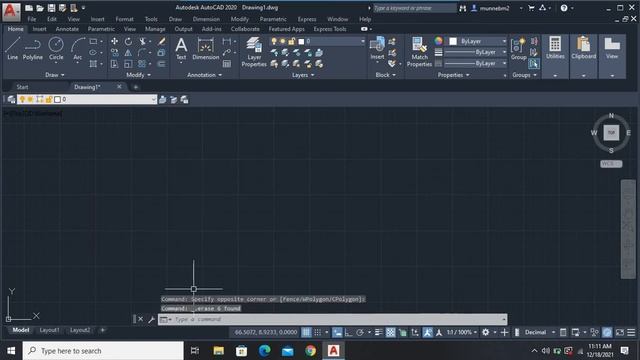Screen dimensions: 640x360
Task: Open the ribbon layer dropdown list
Action: tap(363, 41)
